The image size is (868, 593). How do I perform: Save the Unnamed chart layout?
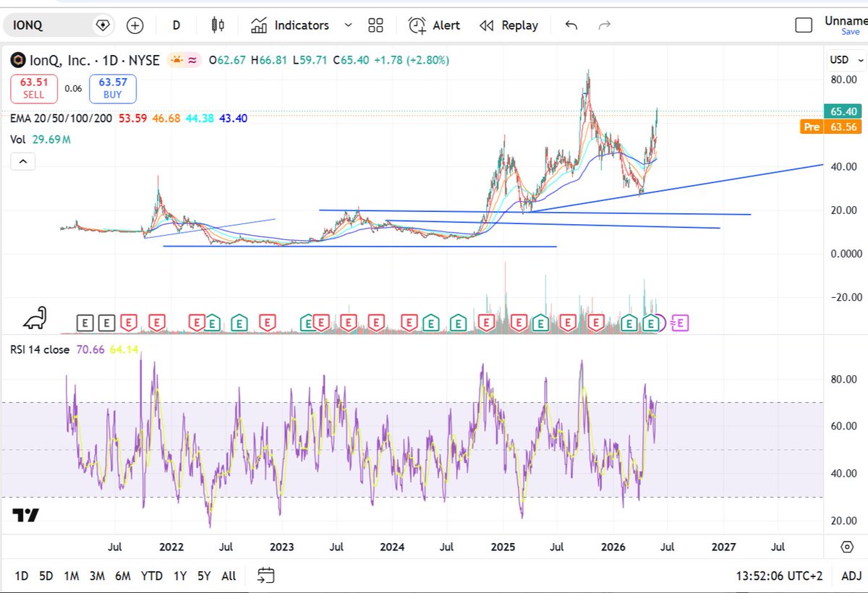point(851,31)
